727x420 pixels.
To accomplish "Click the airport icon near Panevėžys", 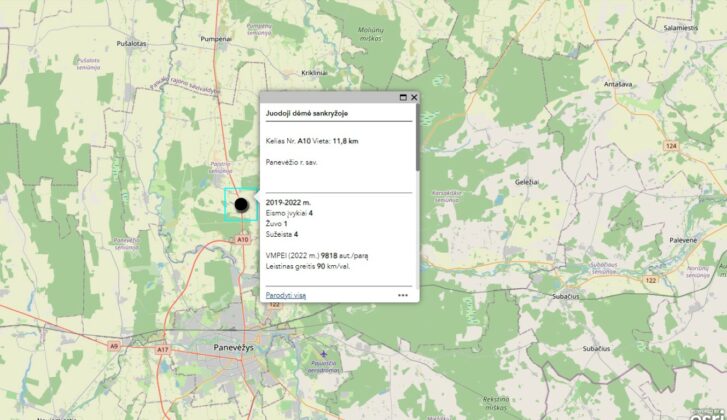I will click(x=324, y=355).
